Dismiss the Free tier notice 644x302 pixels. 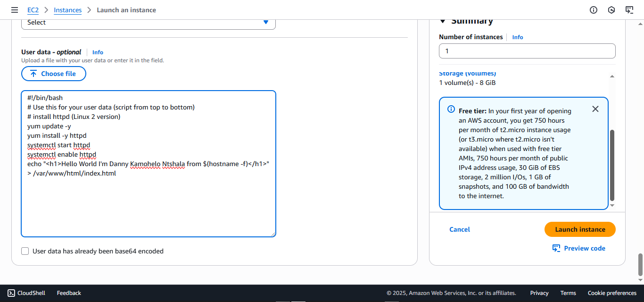(x=595, y=109)
